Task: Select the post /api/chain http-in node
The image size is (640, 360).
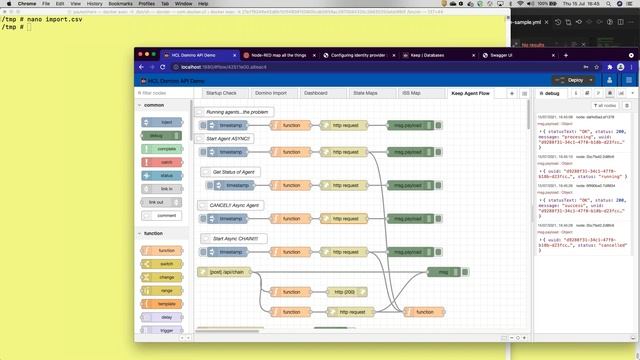Action: (224, 272)
